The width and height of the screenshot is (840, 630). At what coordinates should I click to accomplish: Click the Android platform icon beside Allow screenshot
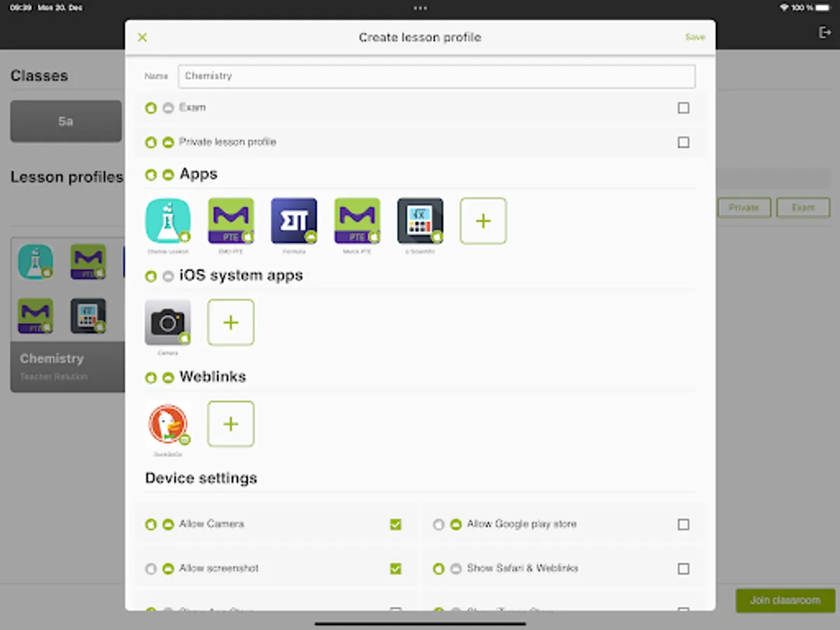pyautogui.click(x=168, y=568)
